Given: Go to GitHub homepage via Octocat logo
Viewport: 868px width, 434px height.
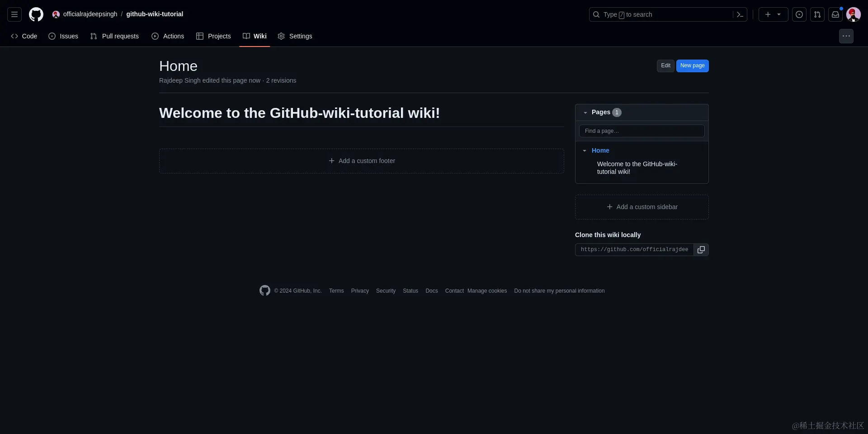Looking at the screenshot, I should point(36,14).
